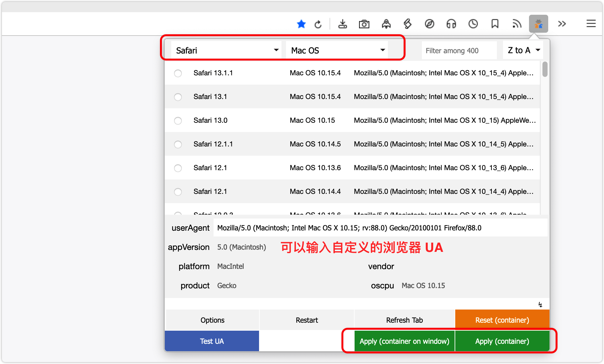This screenshot has height=364, width=604.
Task: Click the headphones extension icon
Action: pos(451,24)
